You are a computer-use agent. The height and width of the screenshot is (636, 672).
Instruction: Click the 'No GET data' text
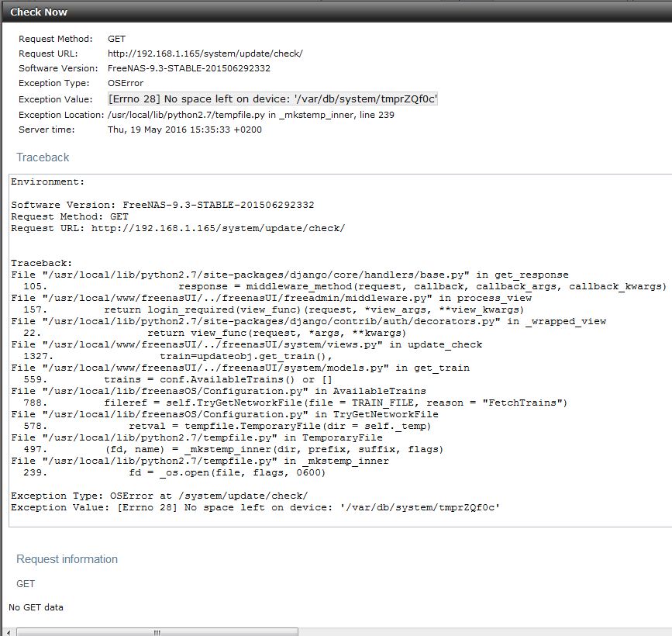(36, 607)
